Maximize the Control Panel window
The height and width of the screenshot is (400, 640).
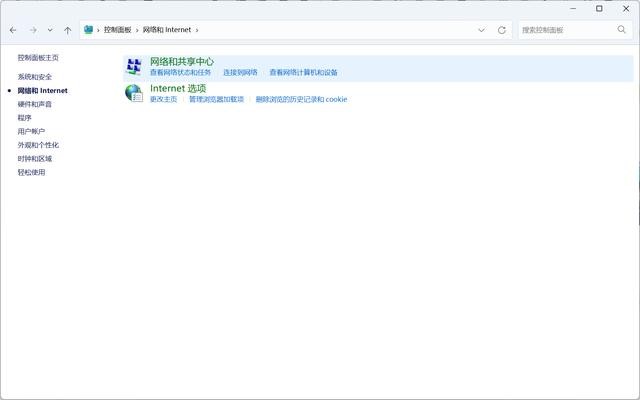(x=599, y=9)
